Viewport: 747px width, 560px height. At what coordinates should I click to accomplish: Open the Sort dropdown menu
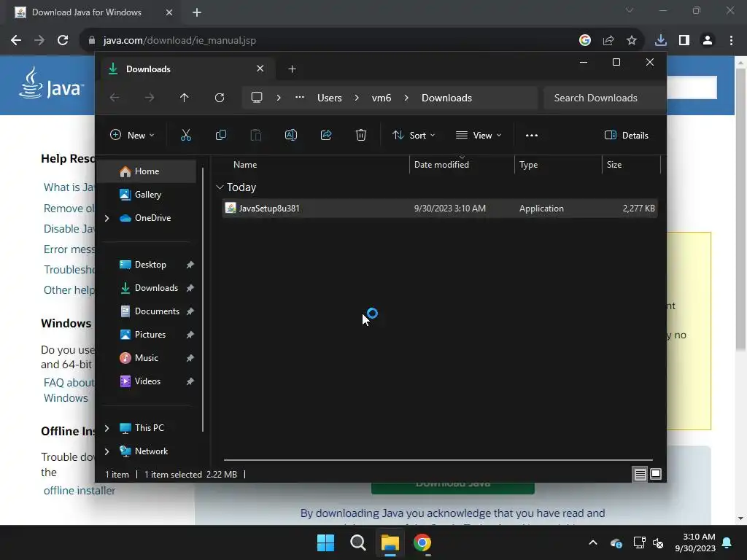coord(414,135)
